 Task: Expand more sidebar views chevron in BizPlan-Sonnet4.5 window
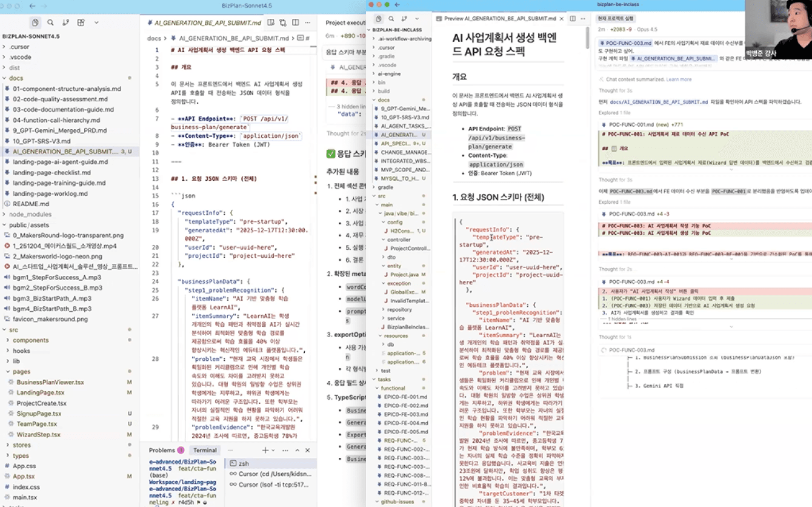[96, 22]
